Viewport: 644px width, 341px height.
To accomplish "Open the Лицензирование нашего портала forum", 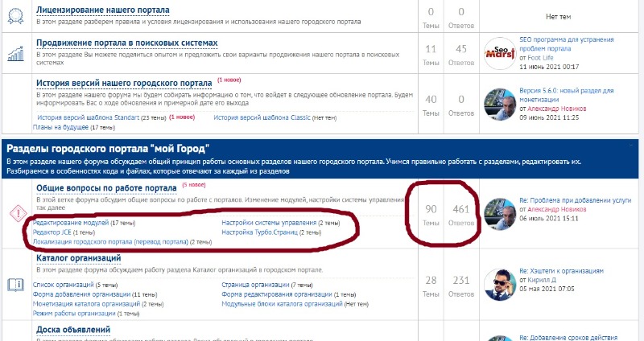I will [x=102, y=10].
